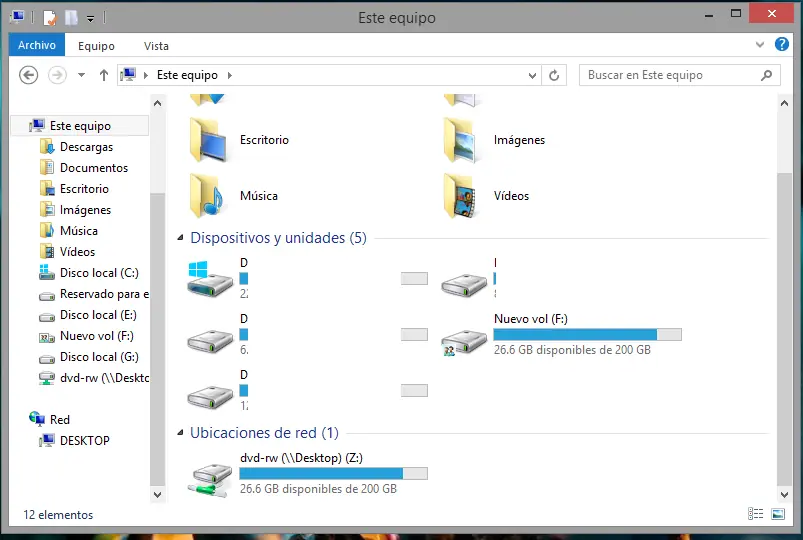Click the Disco local (C:) sidebar icon
This screenshot has height=540, width=803.
pyautogui.click(x=47, y=273)
